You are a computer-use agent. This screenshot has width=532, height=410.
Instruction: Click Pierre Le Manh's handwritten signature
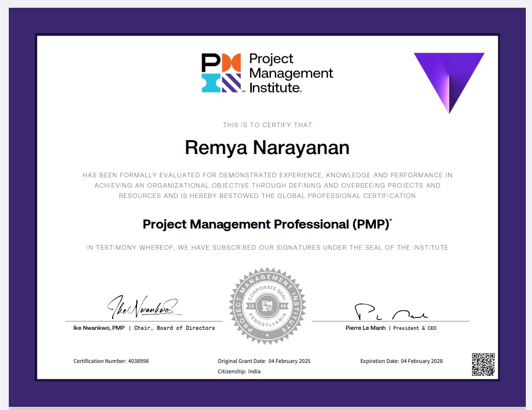pyautogui.click(x=391, y=312)
